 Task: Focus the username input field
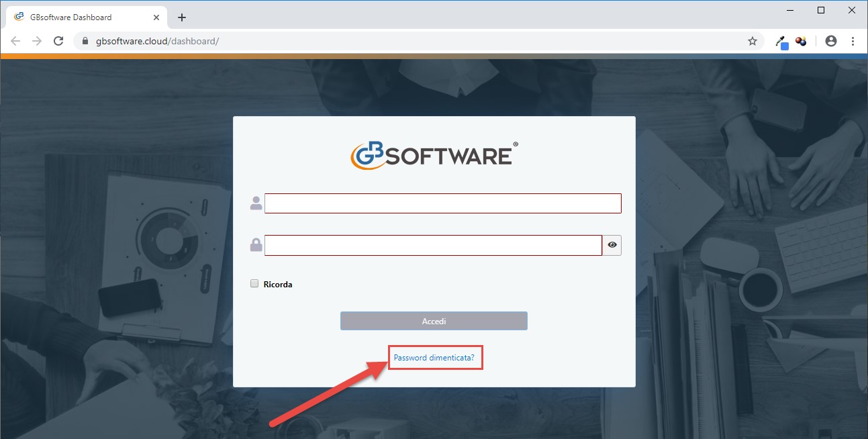(x=443, y=203)
